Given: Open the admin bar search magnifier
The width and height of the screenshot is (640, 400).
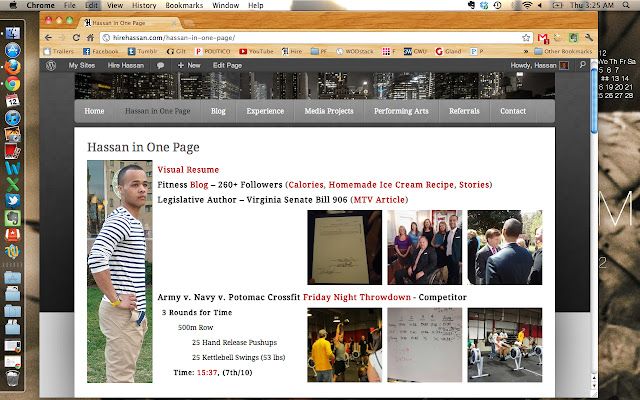Looking at the screenshot, I should pyautogui.click(x=583, y=65).
